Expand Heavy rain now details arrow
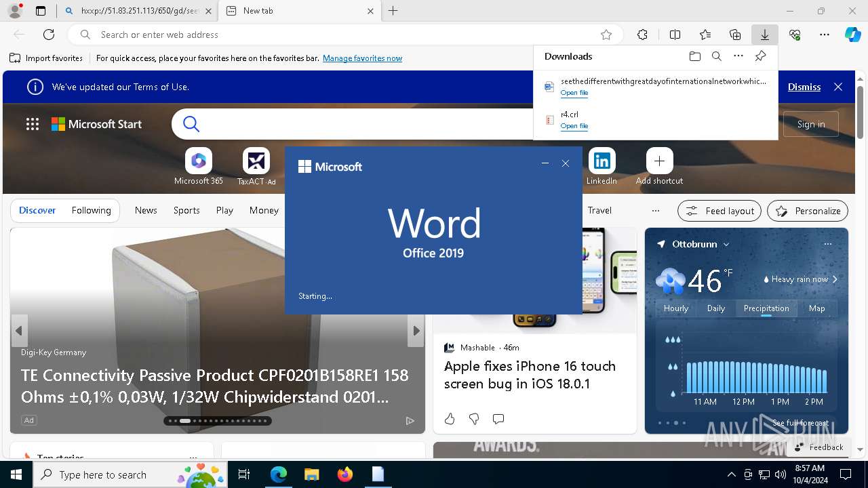 (x=835, y=279)
